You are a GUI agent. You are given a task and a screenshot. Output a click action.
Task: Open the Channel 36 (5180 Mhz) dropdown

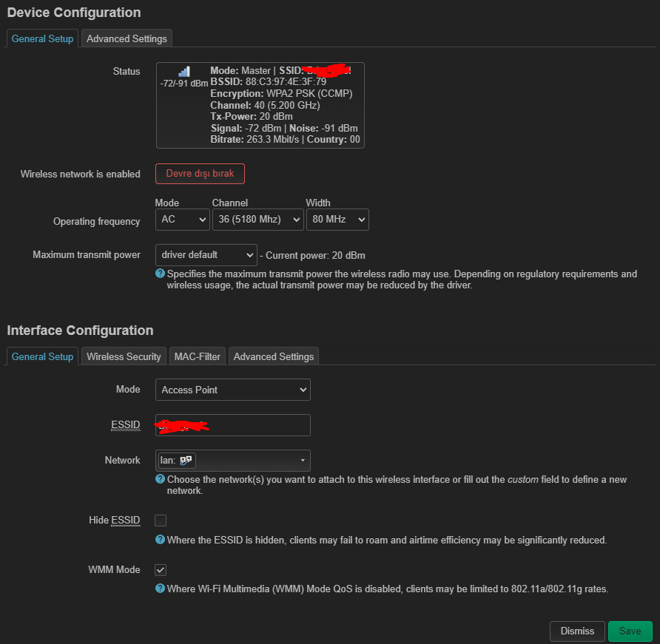[x=258, y=220]
